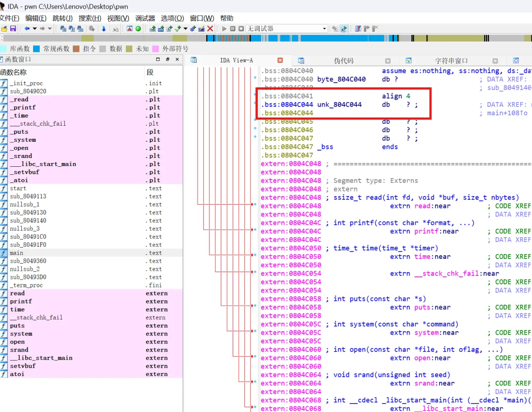Open the 文件(F) menu
Image resolution: width=532 pixels, height=412 pixels.
[9, 18]
